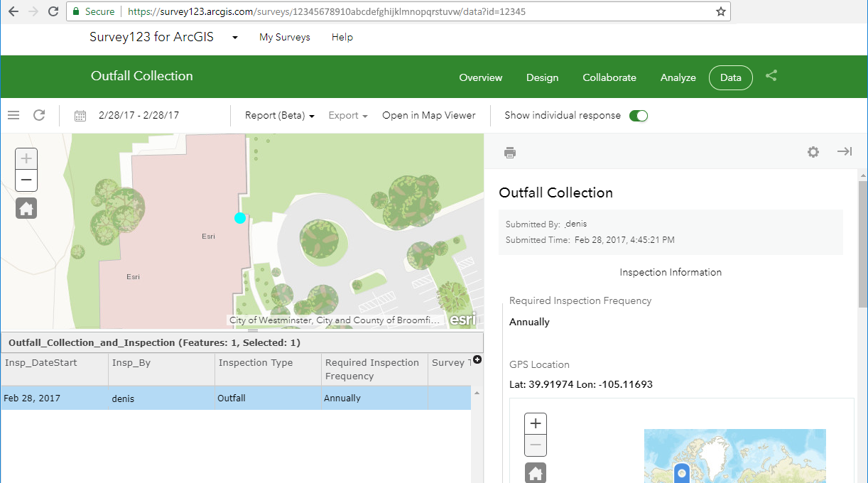Zoom out on the main map
The image size is (868, 483).
[x=26, y=180]
